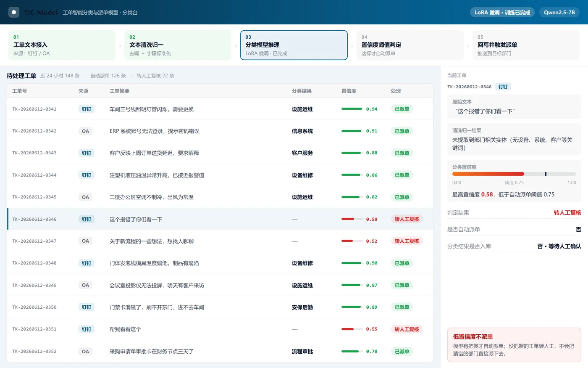Click the 0.52 confidence value
This screenshot has width=588, height=368.
(x=372, y=241)
